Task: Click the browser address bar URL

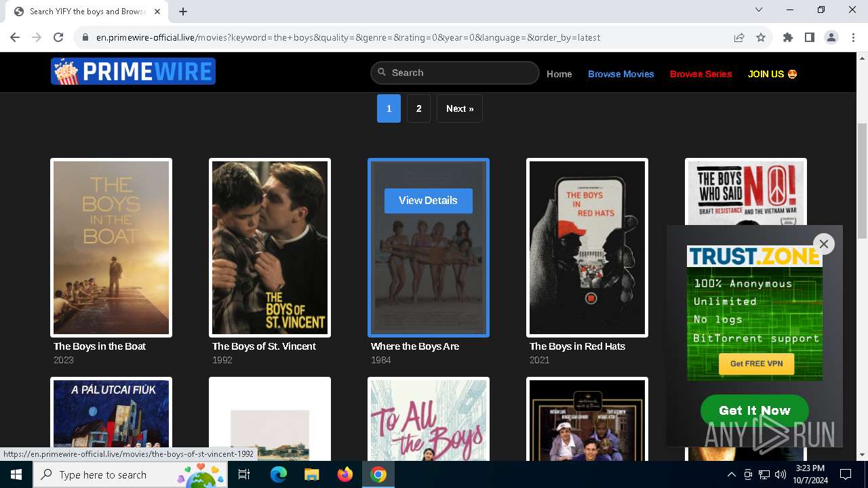Action: 348,37
